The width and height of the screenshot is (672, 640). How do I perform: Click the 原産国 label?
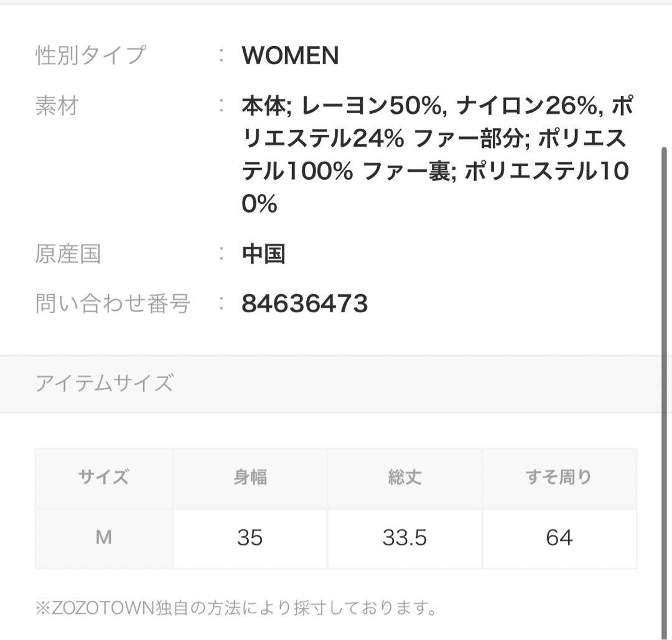[68, 254]
